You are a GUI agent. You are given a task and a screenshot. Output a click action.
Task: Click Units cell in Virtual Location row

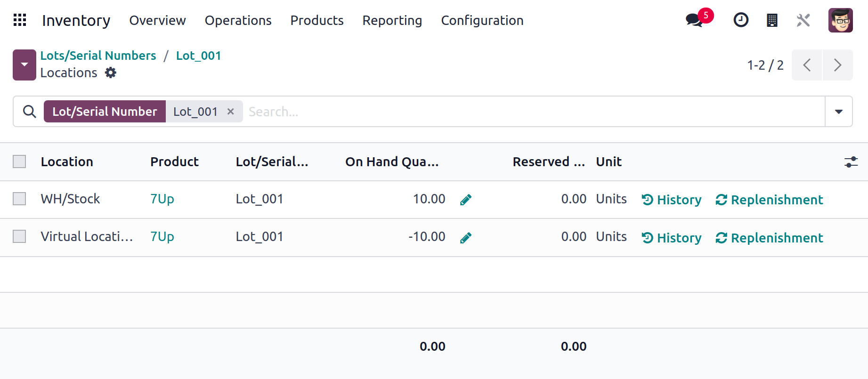pyautogui.click(x=611, y=236)
